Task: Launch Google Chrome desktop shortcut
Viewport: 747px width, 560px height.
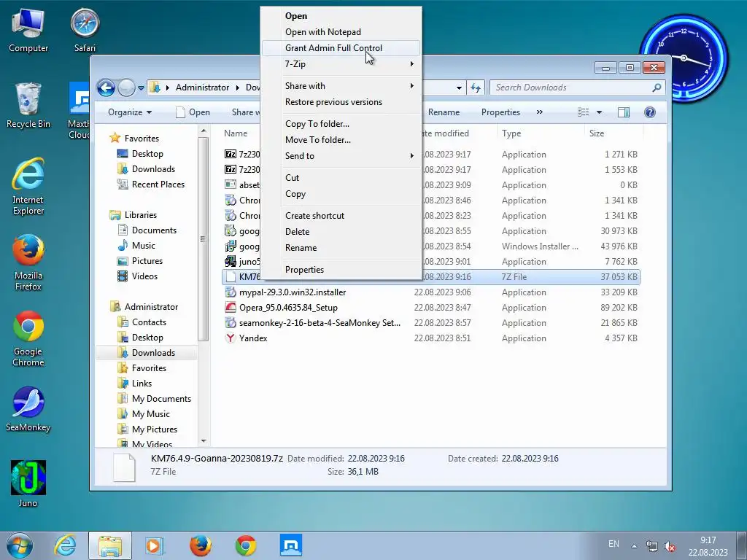Action: tap(28, 338)
